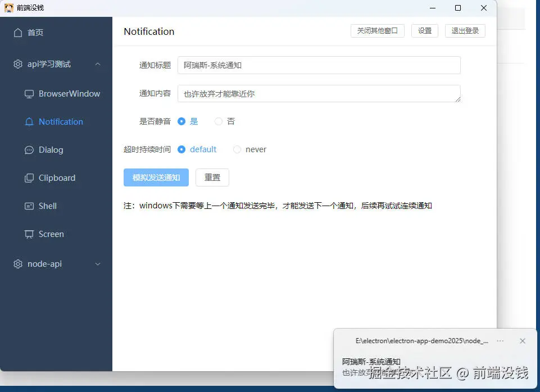Select never for 超时持续时间
Image resolution: width=540 pixels, height=392 pixels.
point(237,149)
